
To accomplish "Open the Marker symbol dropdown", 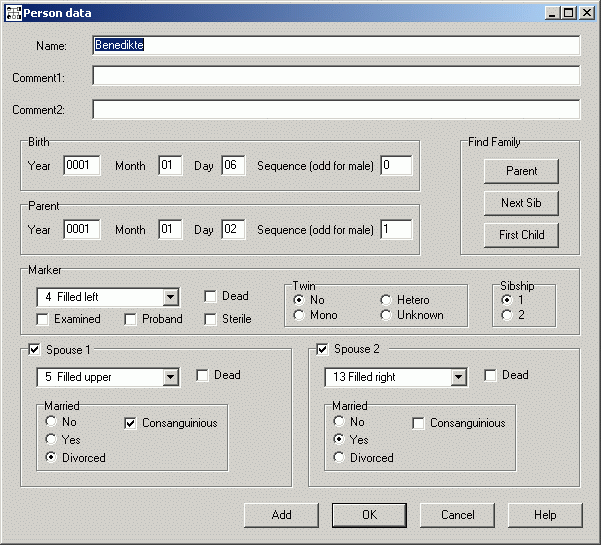I will point(170,297).
